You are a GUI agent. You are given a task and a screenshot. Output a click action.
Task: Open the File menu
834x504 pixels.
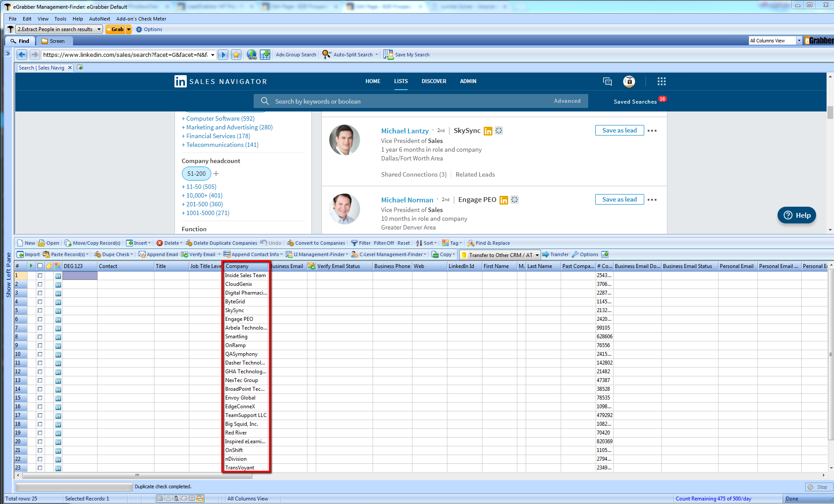[12, 19]
